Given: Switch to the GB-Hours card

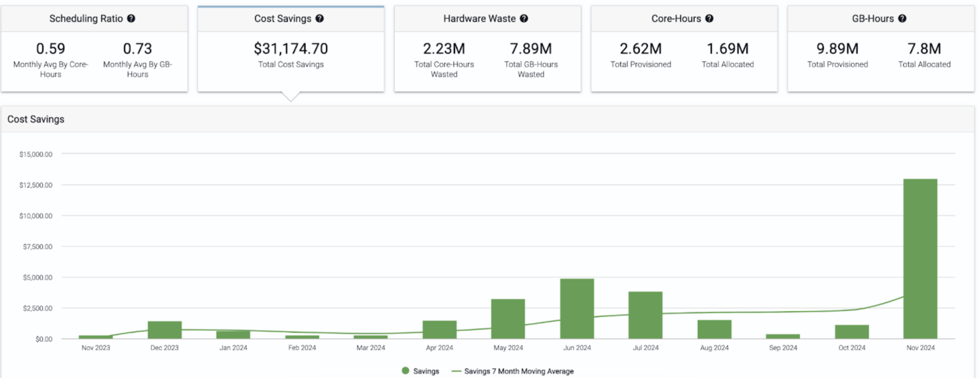Looking at the screenshot, I should click(881, 49).
